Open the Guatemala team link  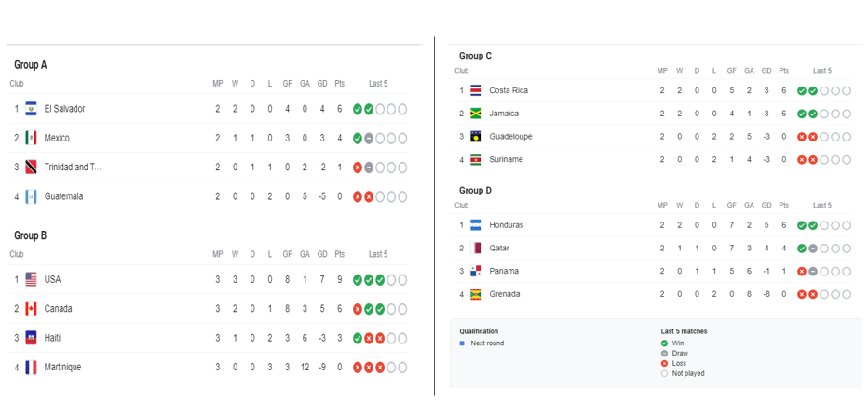(x=63, y=196)
